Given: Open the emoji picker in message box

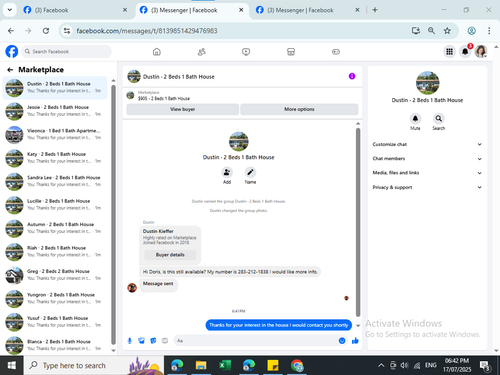Looking at the screenshot, I should click(342, 341).
